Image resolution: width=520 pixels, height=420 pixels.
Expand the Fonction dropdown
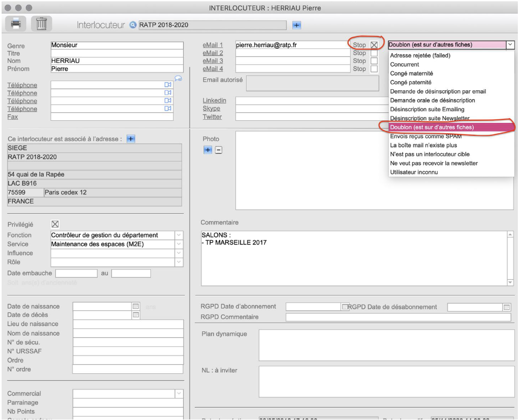click(x=179, y=235)
